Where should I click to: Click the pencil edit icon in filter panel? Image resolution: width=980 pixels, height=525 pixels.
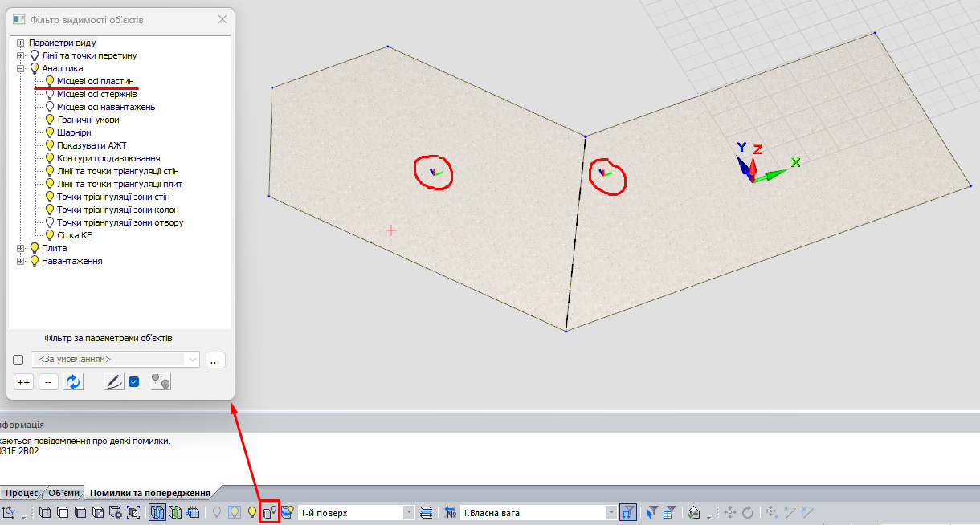[x=115, y=383]
